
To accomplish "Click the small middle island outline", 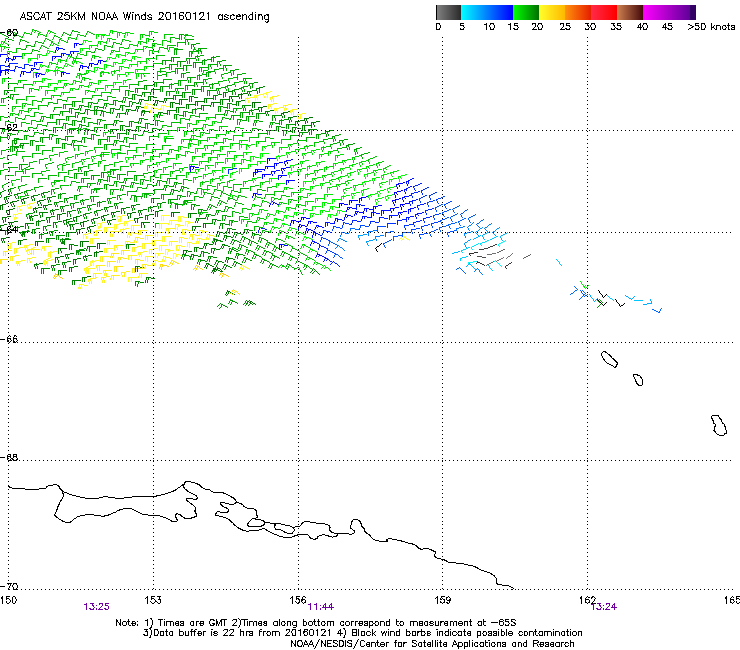I will click(x=638, y=380).
